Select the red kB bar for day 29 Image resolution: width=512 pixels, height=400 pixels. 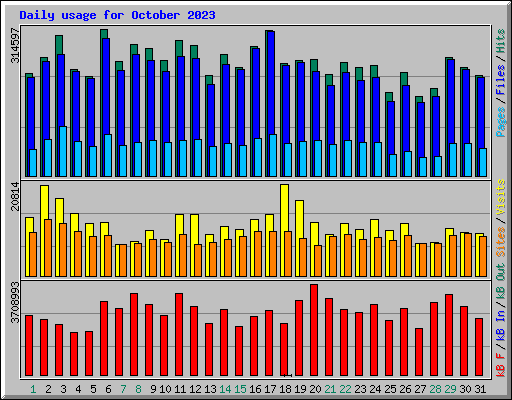click(449, 335)
